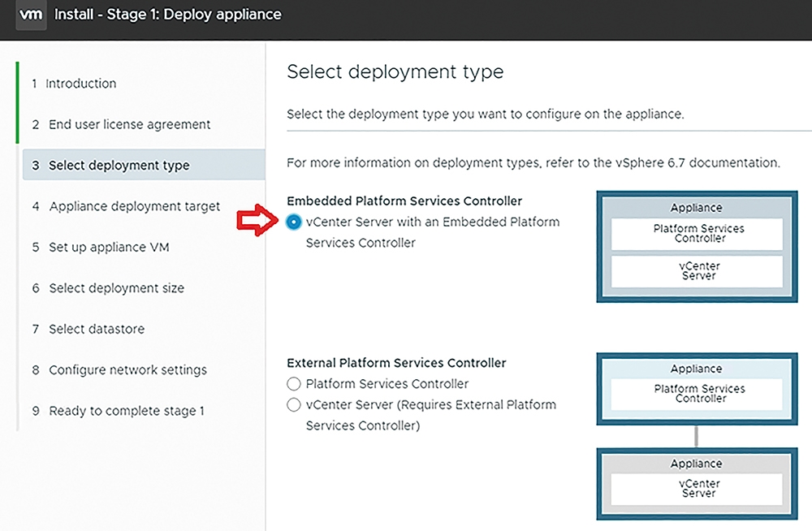Screen dimensions: 812x531
Task: Open step 5 Set up appliance VM
Action: pyautogui.click(x=101, y=247)
